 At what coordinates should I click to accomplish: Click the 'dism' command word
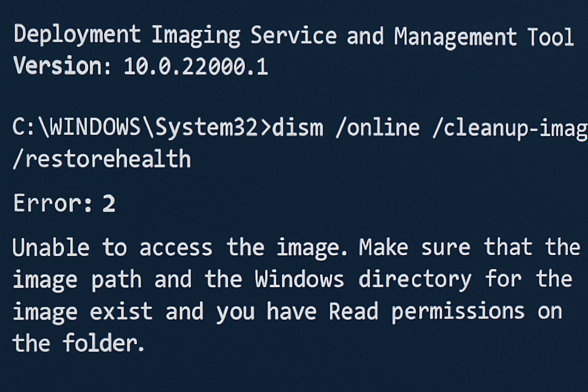pyautogui.click(x=297, y=127)
